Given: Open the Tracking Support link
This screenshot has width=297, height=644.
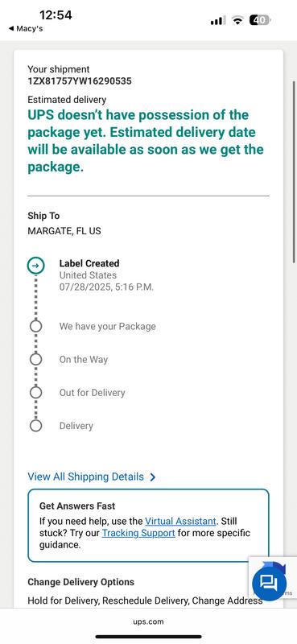Looking at the screenshot, I should (x=138, y=533).
